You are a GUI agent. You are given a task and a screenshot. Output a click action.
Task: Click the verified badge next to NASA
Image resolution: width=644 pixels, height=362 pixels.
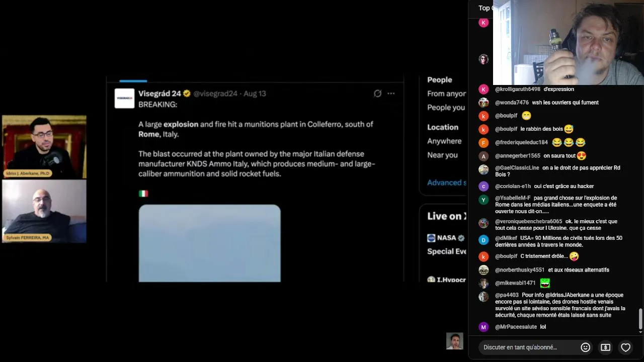(461, 238)
